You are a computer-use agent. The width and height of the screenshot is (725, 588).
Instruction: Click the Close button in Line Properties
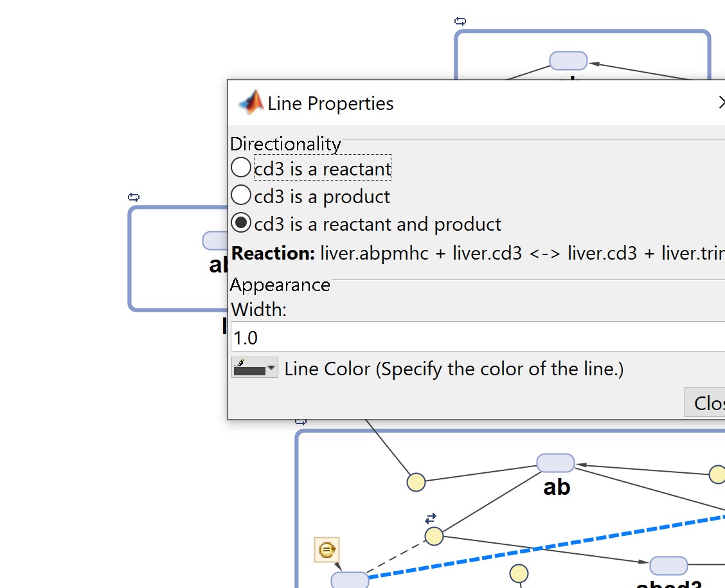coord(707,403)
